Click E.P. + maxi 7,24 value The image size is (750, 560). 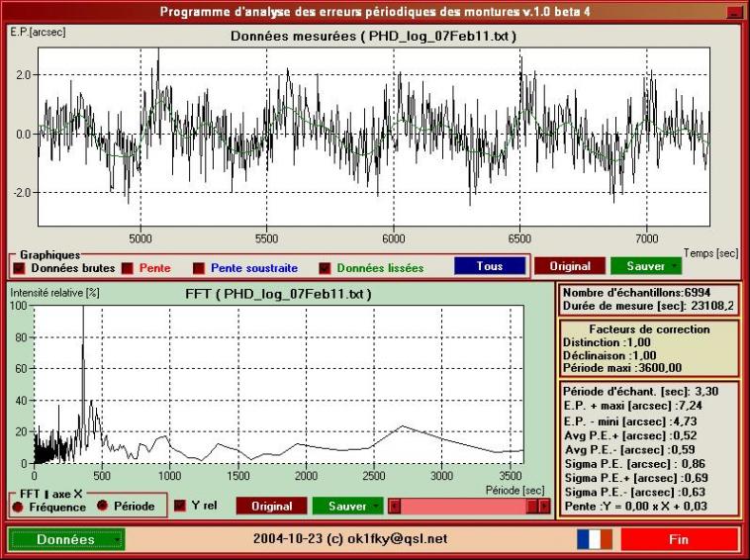click(x=633, y=406)
